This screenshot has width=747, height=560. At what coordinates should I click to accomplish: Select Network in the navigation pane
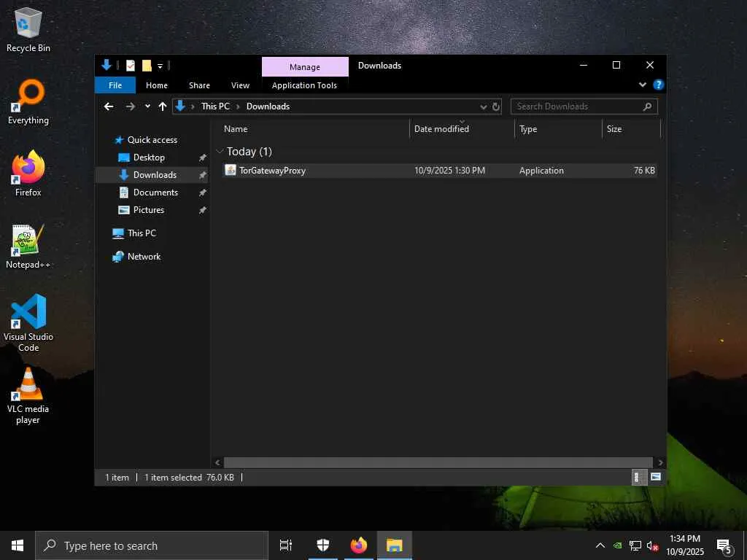tap(144, 256)
